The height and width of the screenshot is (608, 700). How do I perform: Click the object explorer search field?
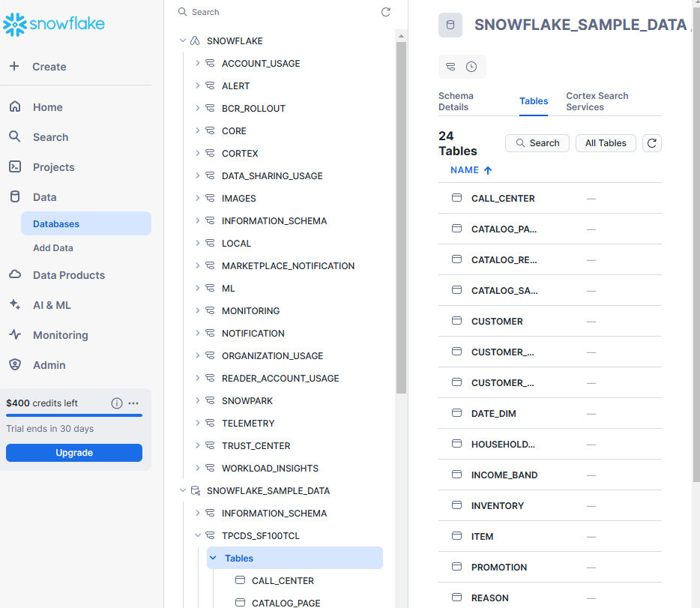(x=277, y=12)
